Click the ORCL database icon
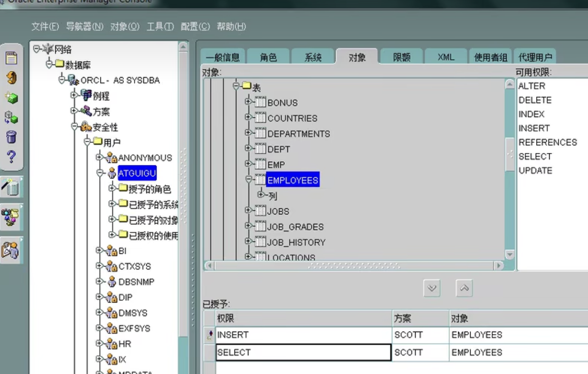 pos(73,80)
